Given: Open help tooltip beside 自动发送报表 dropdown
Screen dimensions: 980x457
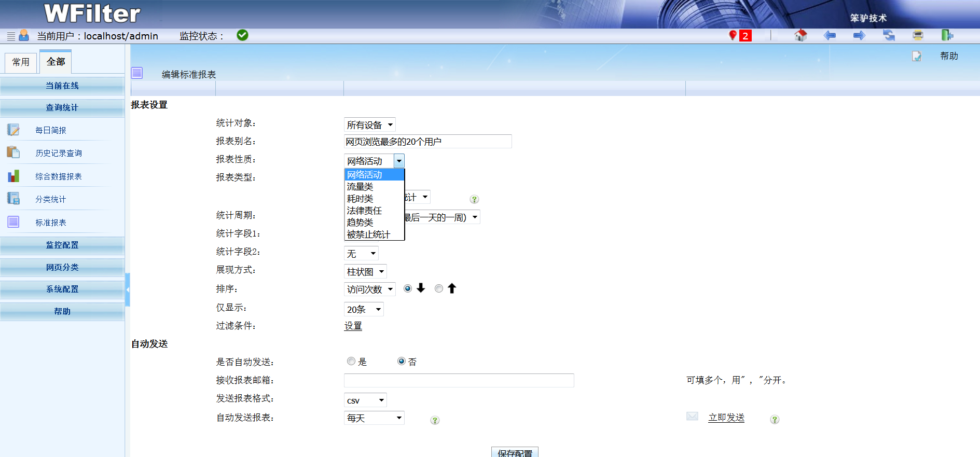Looking at the screenshot, I should click(435, 420).
